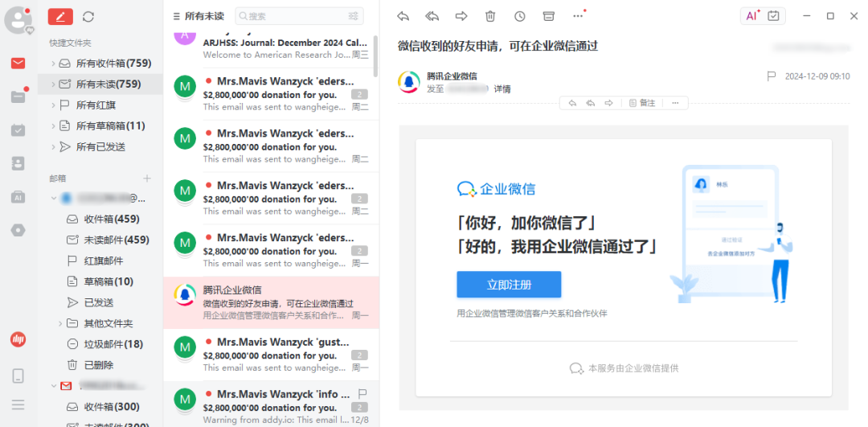
Task: Open the 已删除 folder
Action: pos(100,365)
